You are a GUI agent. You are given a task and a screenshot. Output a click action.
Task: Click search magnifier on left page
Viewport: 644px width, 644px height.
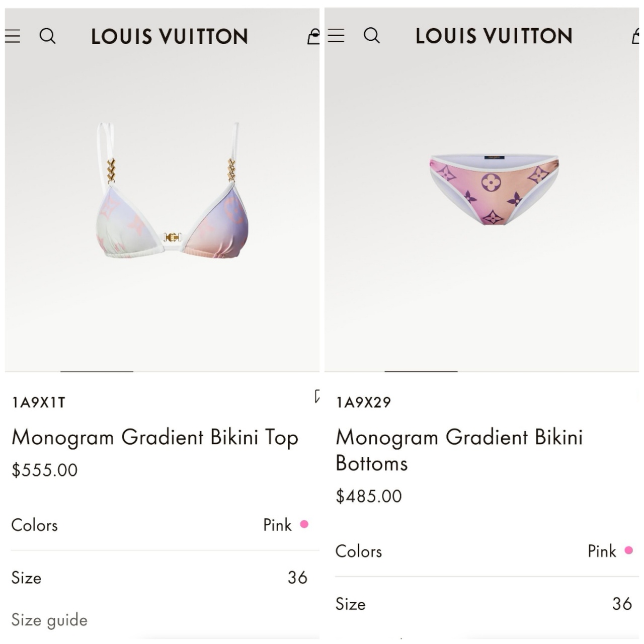click(x=47, y=36)
